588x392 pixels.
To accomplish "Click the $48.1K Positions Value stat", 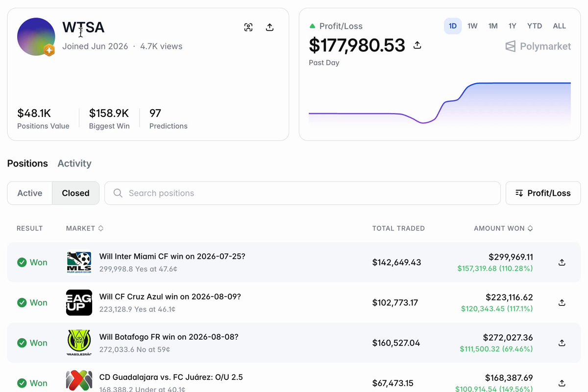I will pos(43,119).
